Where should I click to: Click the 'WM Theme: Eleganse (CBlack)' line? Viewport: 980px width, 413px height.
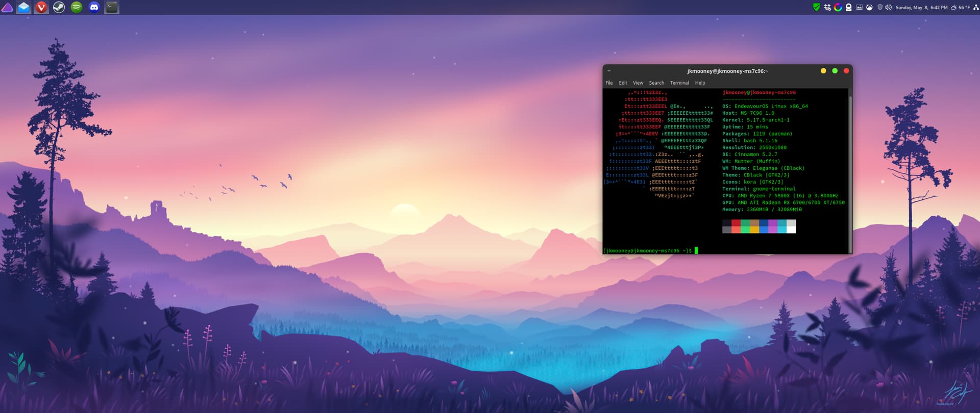[x=763, y=168]
